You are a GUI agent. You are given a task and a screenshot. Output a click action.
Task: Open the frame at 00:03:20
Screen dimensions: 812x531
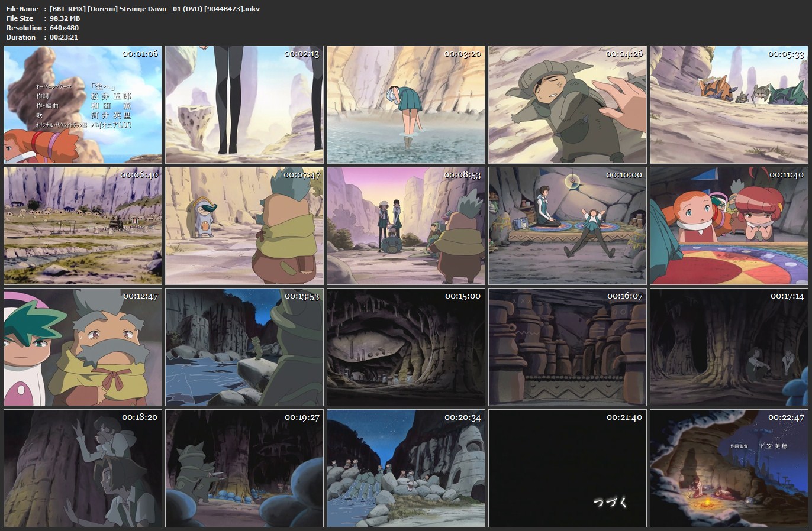point(406,105)
